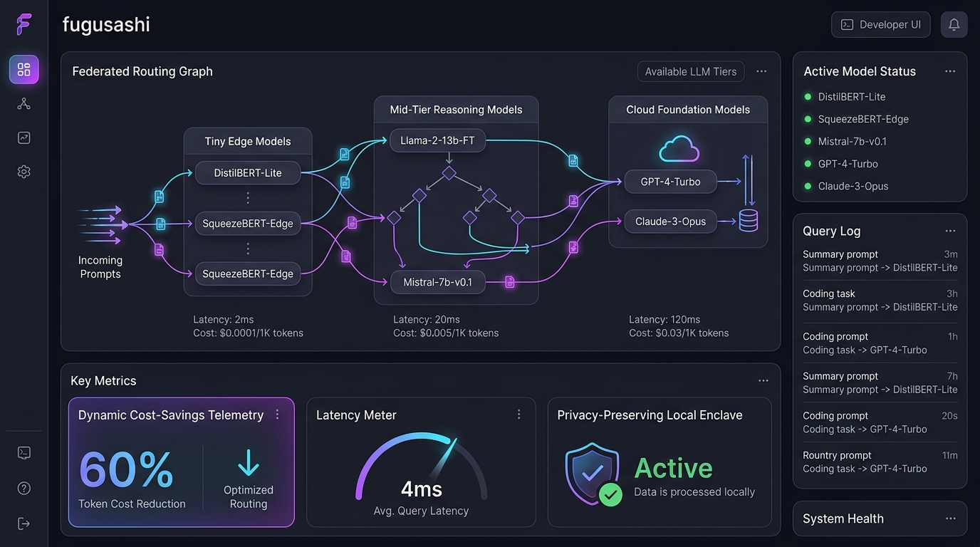Click Cost: $0.0001/1K tokens text
Screen dimensions: 980x547
tap(248, 333)
